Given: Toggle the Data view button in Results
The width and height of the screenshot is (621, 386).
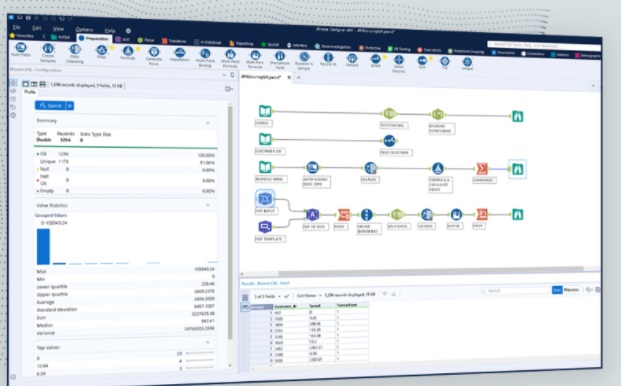Looking at the screenshot, I should click(x=557, y=290).
